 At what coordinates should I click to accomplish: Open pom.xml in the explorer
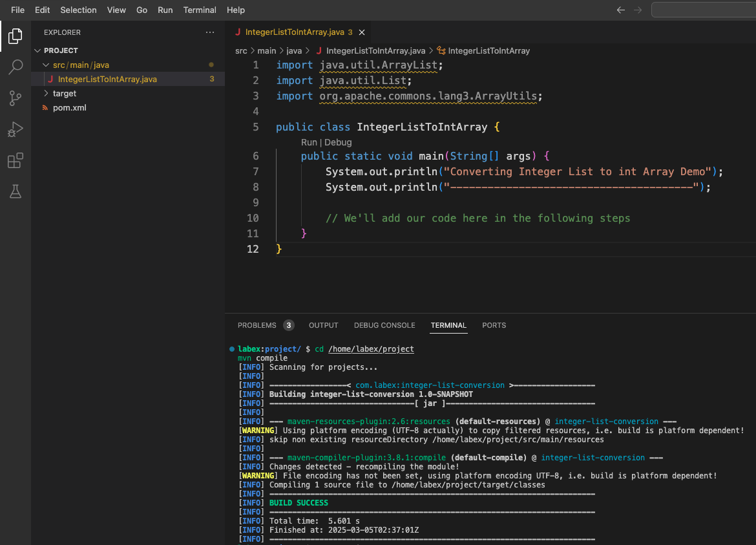69,108
